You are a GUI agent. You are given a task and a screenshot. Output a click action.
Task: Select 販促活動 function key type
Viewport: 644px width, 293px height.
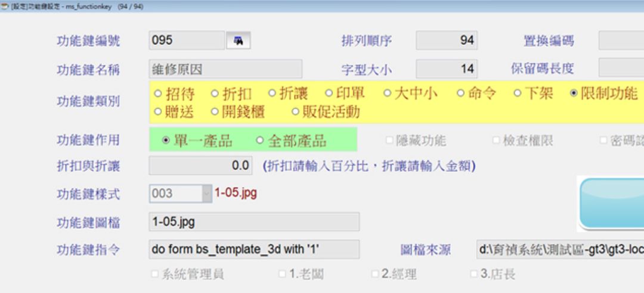[295, 111]
